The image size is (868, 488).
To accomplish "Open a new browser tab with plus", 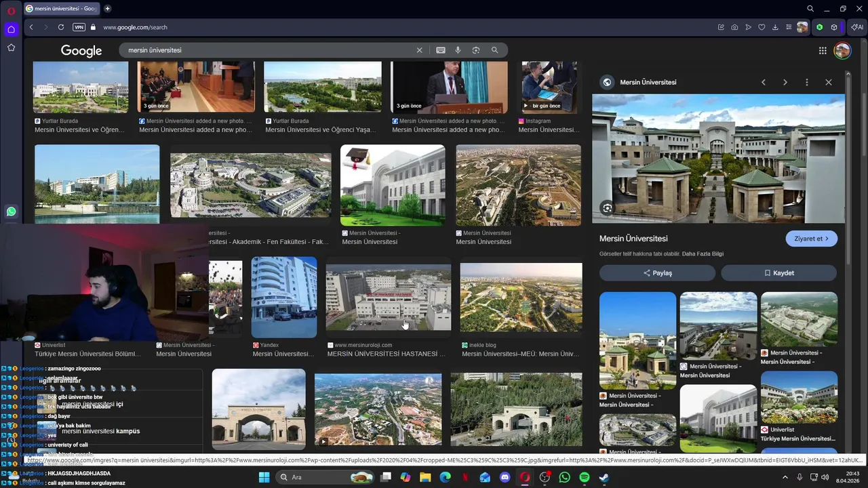I will [107, 9].
